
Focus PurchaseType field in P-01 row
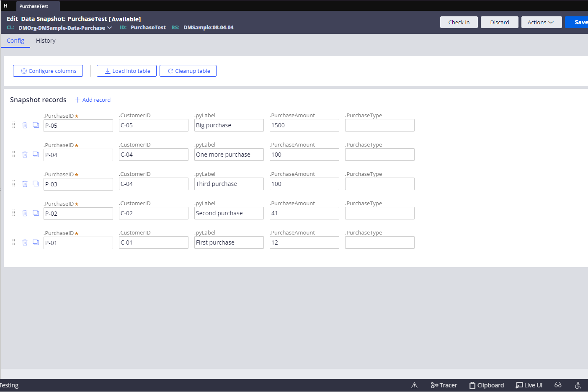coord(380,242)
